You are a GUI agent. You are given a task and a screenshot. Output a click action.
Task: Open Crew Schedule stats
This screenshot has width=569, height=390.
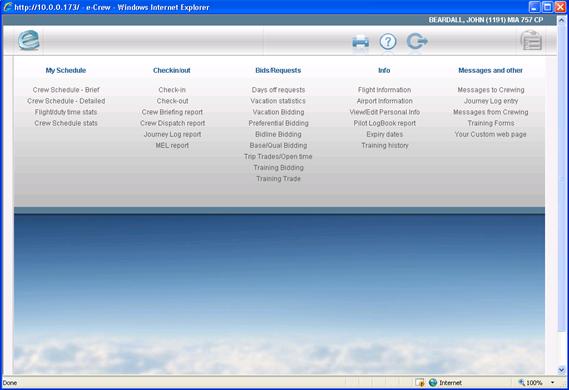pyautogui.click(x=66, y=123)
